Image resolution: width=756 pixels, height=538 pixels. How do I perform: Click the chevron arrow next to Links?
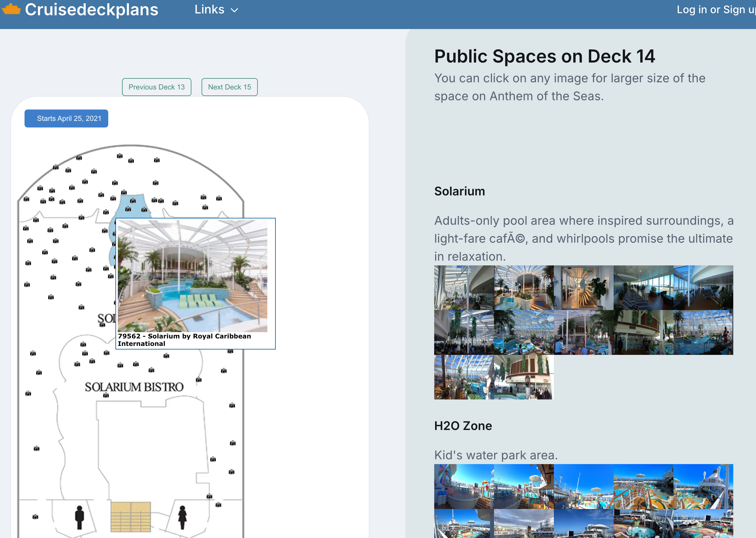pos(234,10)
